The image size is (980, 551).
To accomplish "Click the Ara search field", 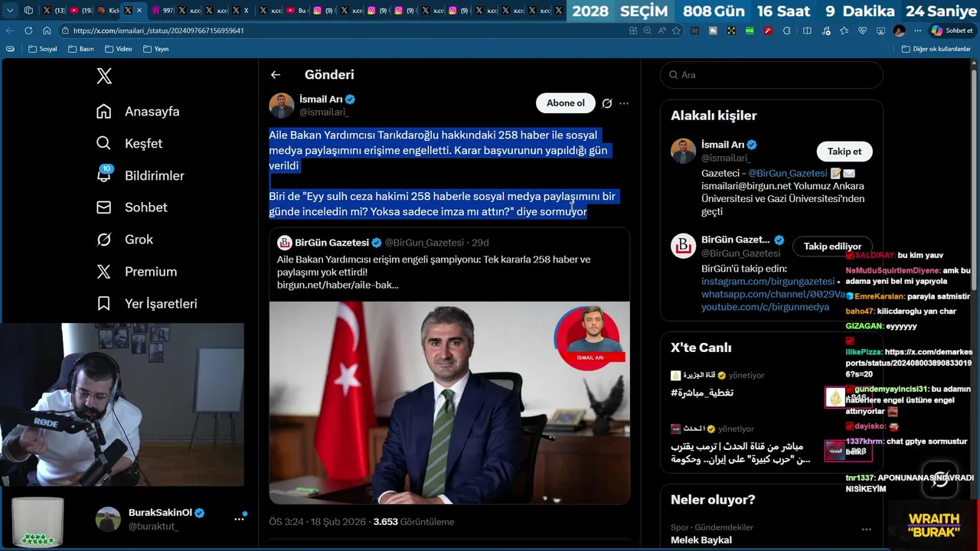I will click(772, 75).
